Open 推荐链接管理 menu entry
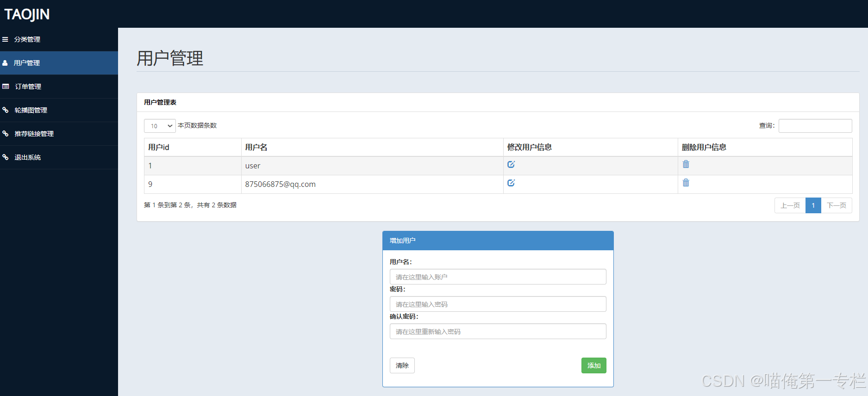The image size is (868, 396). click(59, 134)
